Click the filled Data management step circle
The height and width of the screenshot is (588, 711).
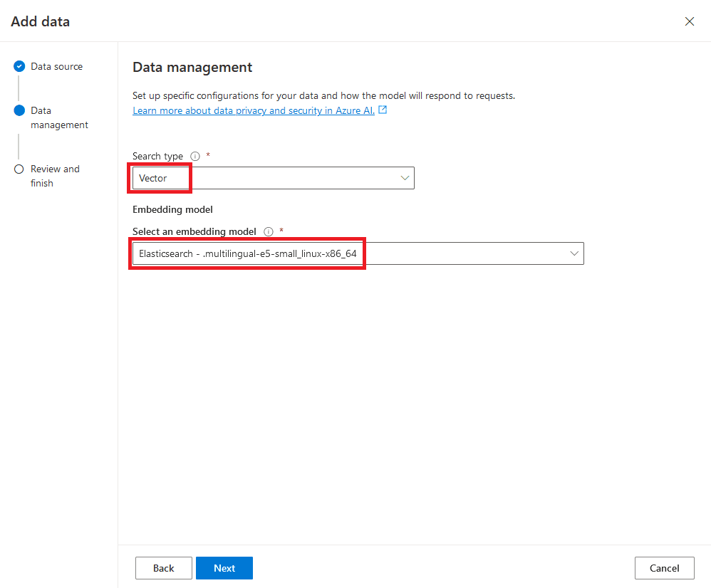tap(19, 110)
